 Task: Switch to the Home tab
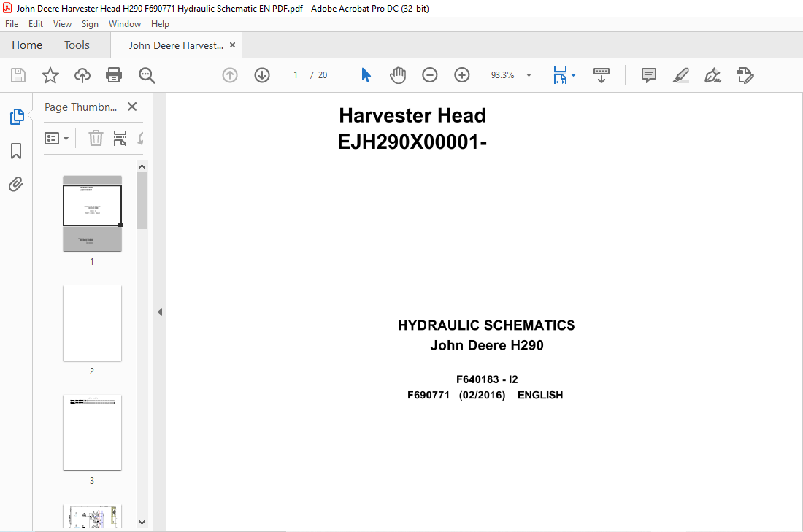pos(27,45)
